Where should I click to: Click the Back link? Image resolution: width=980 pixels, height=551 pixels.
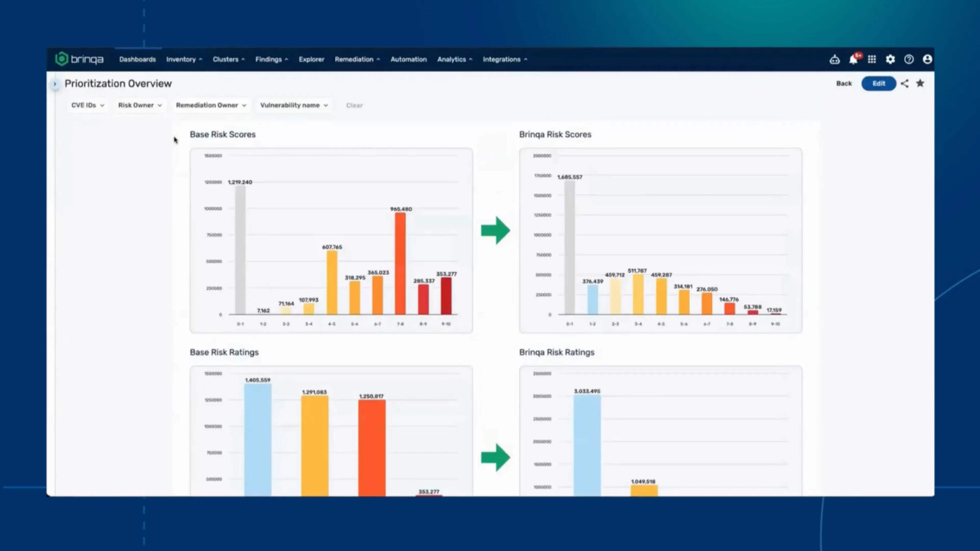[x=843, y=84]
